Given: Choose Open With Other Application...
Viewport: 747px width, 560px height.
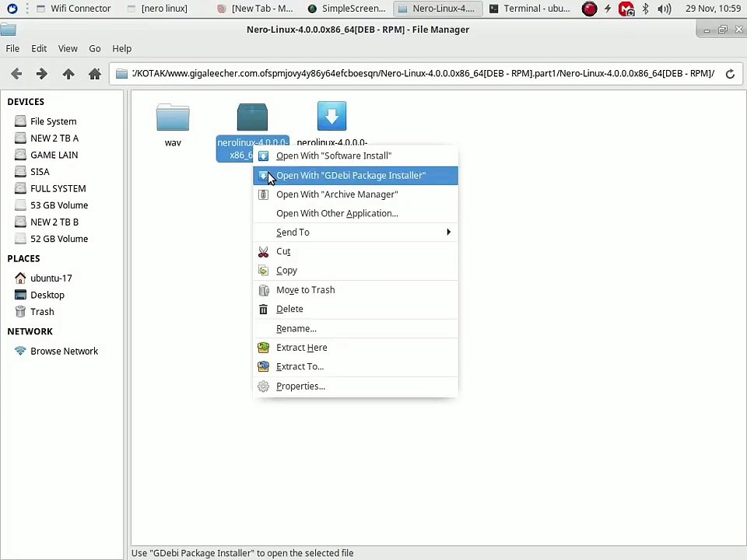Looking at the screenshot, I should click(x=356, y=213).
